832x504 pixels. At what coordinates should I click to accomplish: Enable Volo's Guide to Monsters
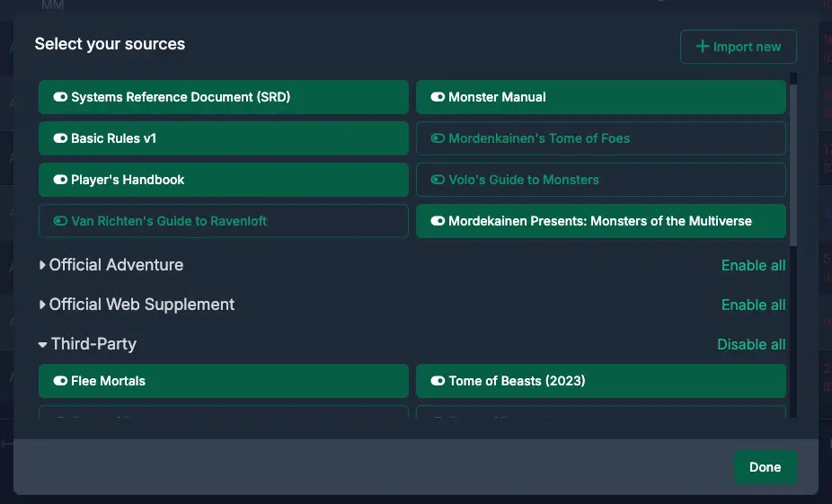(601, 180)
